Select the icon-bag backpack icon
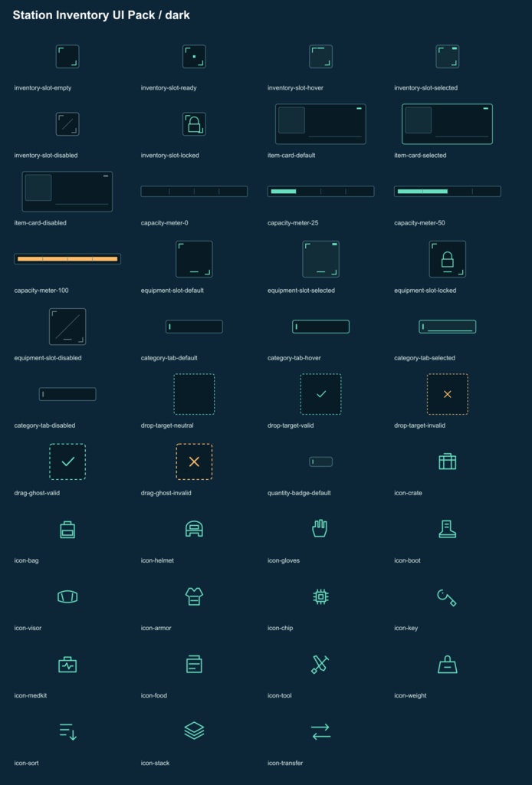Screen dimensions: 532x785 tap(67, 529)
